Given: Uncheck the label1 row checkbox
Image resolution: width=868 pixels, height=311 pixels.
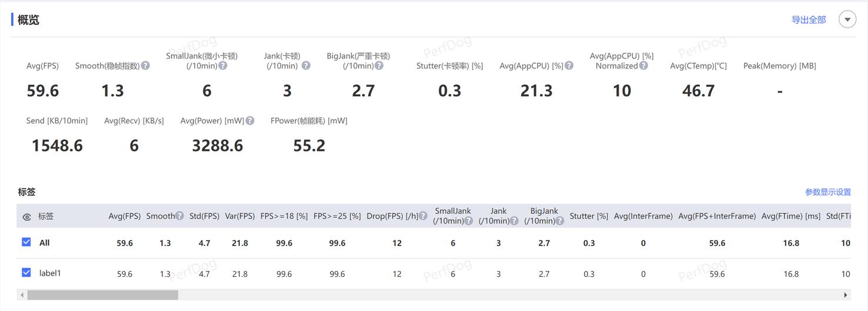Looking at the screenshot, I should pyautogui.click(x=26, y=273).
